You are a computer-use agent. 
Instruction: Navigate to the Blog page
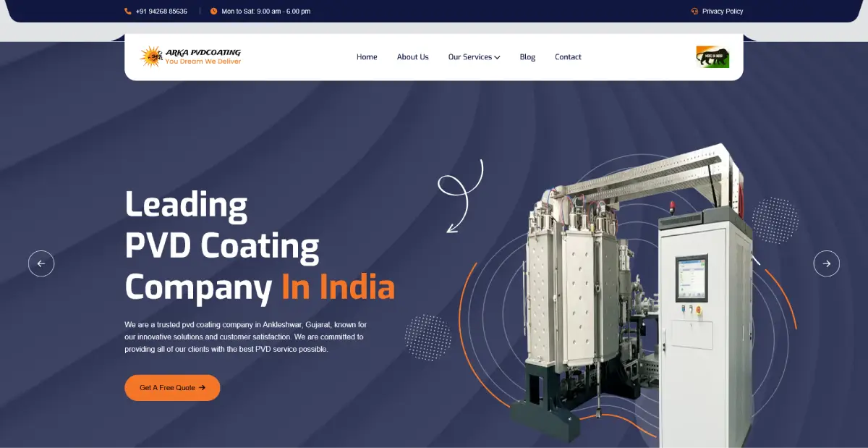527,57
